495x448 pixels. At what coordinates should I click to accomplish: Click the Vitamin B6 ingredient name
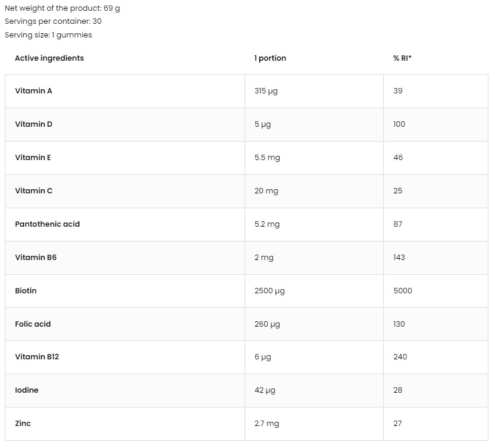click(36, 258)
